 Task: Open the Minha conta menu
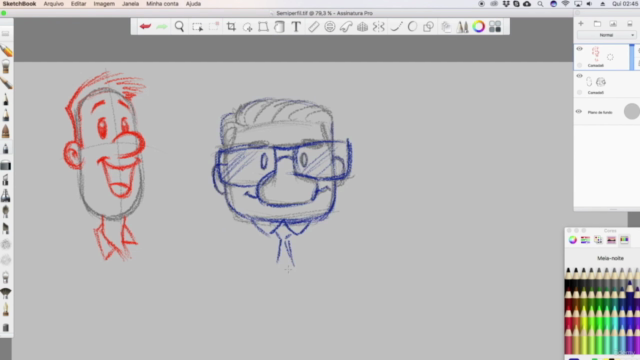(162, 4)
